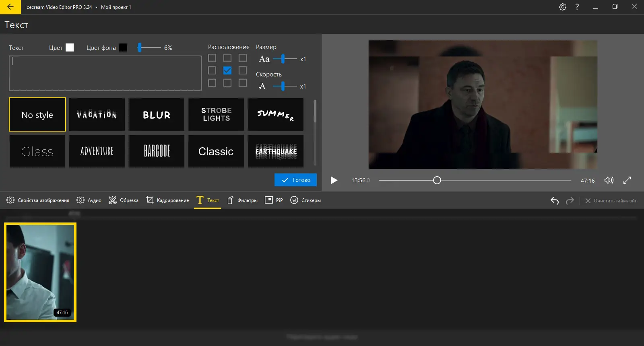Redo the last action

click(x=570, y=200)
